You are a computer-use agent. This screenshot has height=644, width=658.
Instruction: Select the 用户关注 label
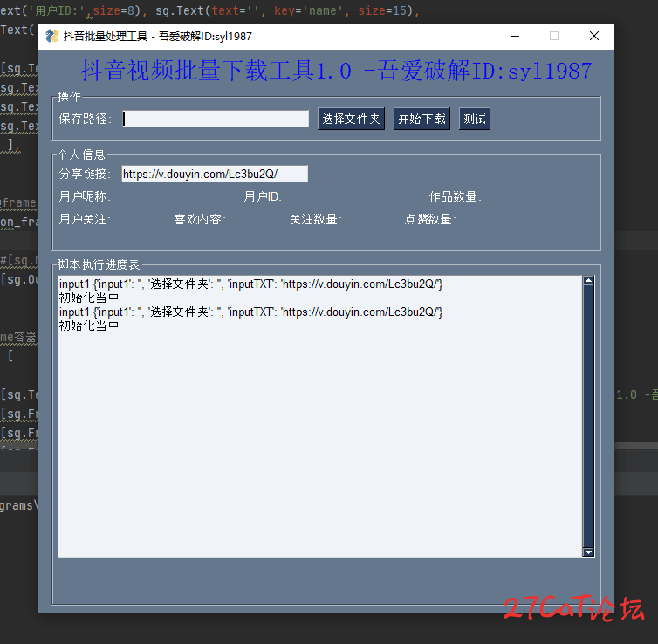(85, 219)
